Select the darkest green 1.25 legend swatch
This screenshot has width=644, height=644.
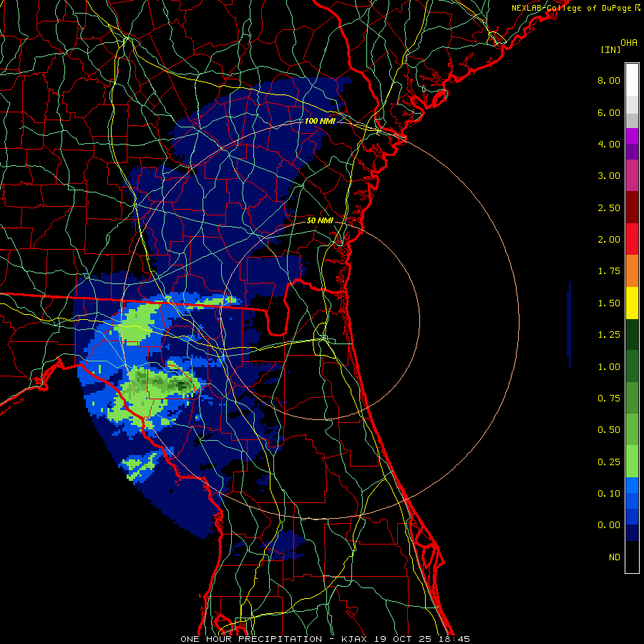pyautogui.click(x=632, y=334)
